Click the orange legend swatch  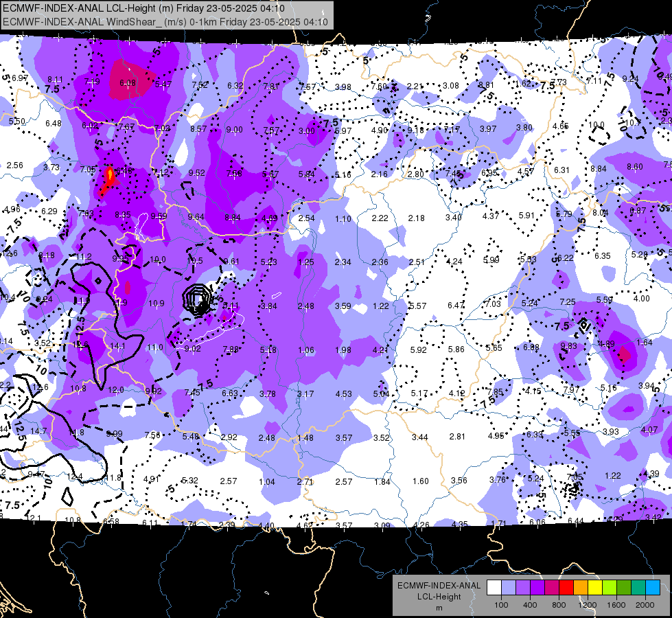click(581, 587)
